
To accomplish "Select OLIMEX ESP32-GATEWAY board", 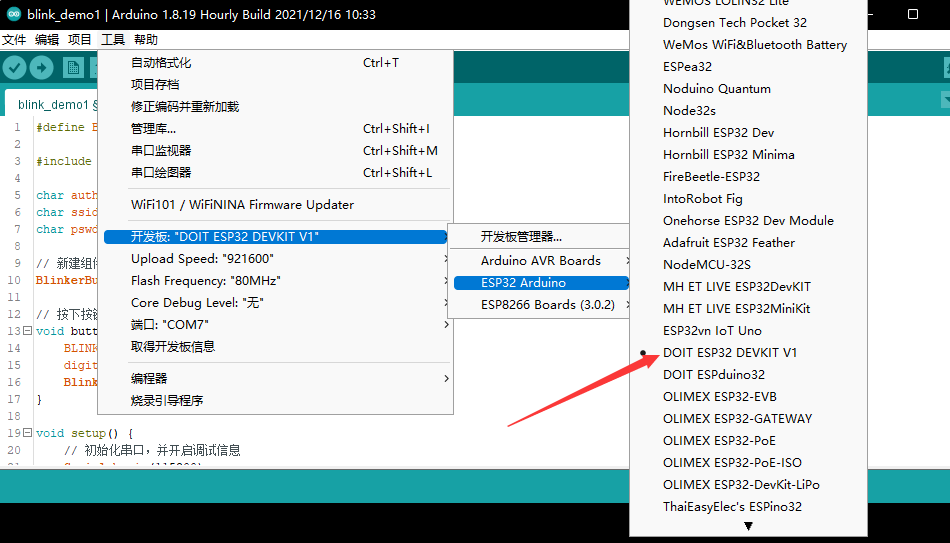I will tap(748, 419).
